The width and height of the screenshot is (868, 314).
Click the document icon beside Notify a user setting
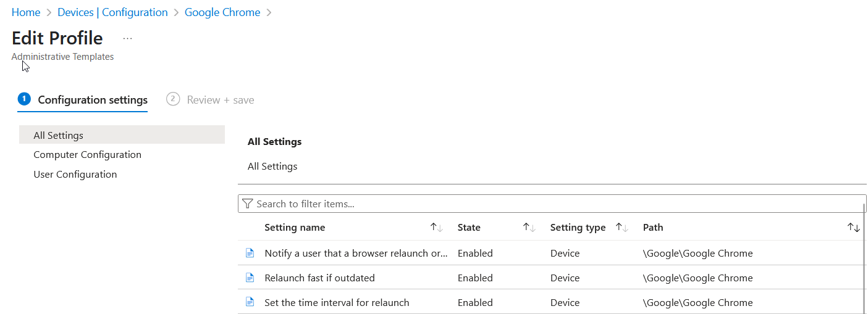coord(250,253)
